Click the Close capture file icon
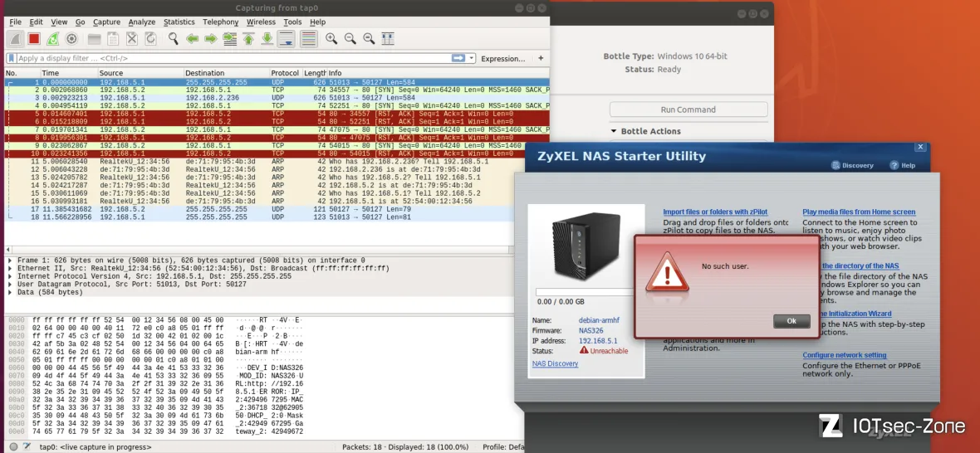Viewport: 980px width, 453px height. tap(132, 39)
